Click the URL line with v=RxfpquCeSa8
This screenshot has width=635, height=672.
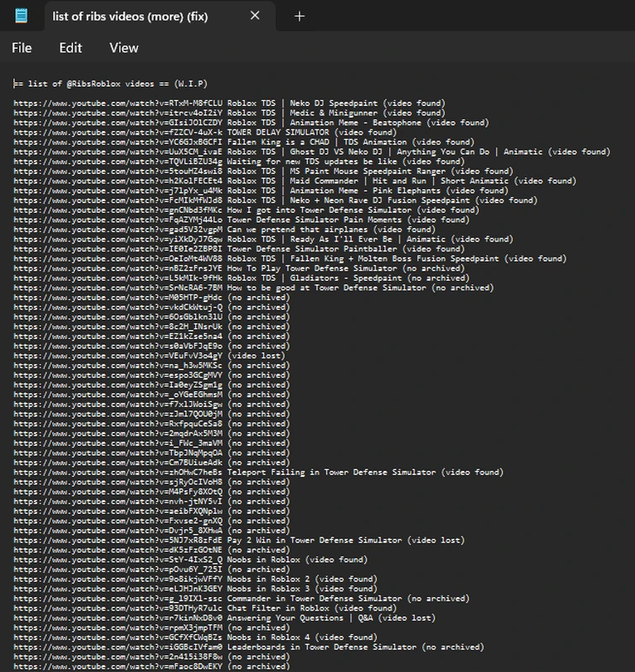click(x=151, y=424)
